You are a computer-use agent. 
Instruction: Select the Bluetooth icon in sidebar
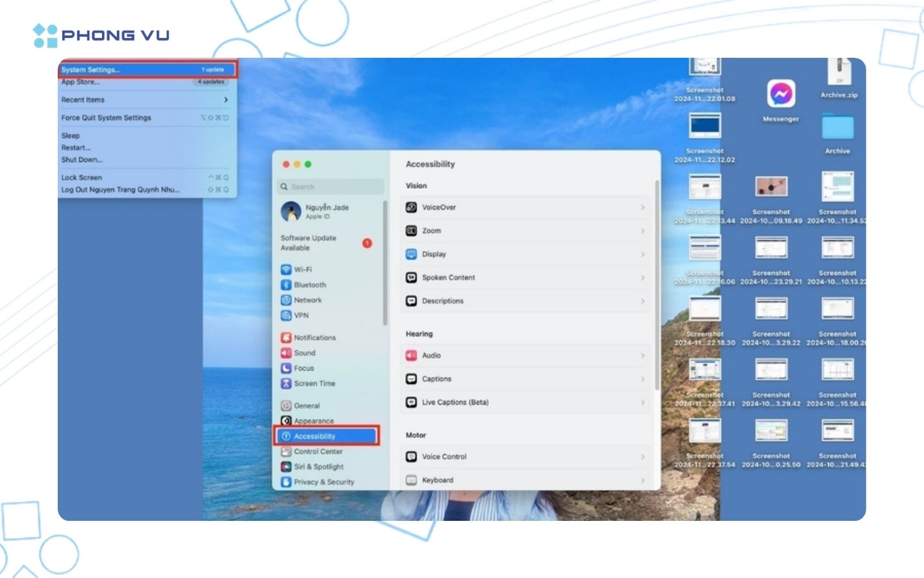point(286,285)
